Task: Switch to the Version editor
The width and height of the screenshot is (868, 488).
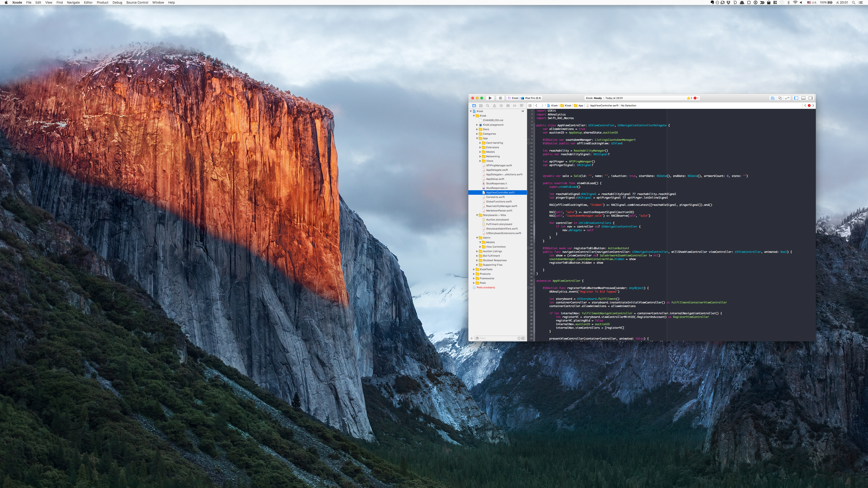Action: (787, 98)
